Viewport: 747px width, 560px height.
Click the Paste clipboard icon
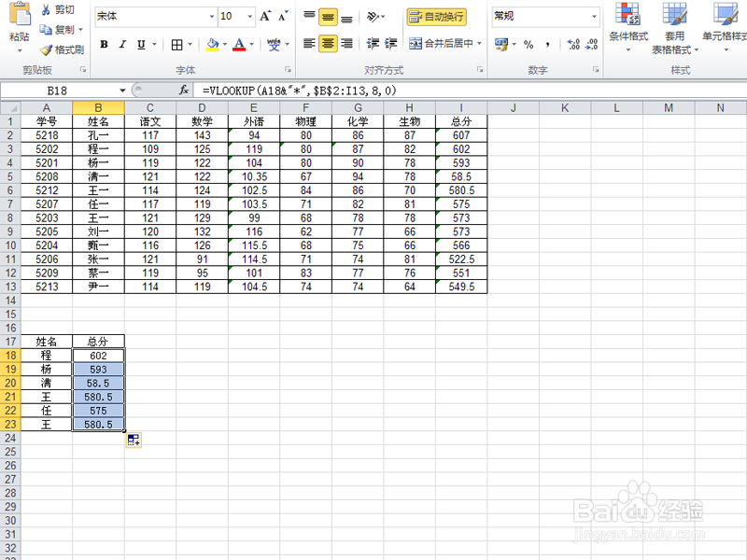coord(20,14)
